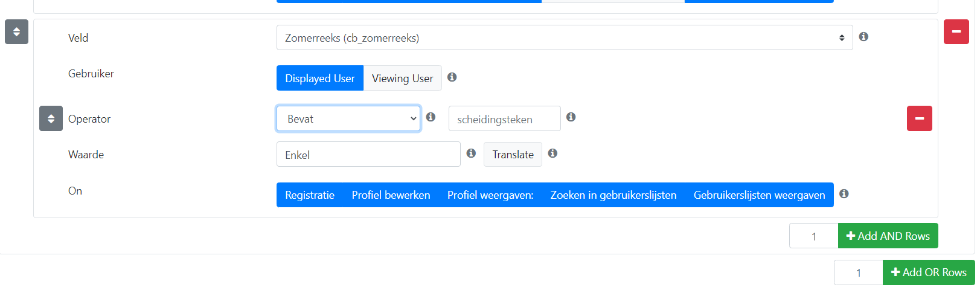This screenshot has height=290, width=980.
Task: Click the info icon beside the Bevat operator
Action: (x=431, y=117)
